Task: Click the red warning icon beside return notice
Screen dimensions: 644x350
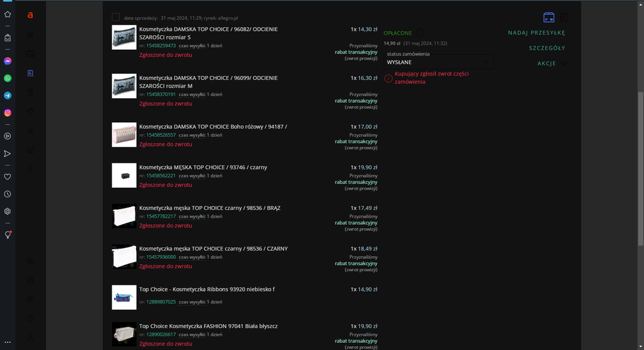Action: 388,78
